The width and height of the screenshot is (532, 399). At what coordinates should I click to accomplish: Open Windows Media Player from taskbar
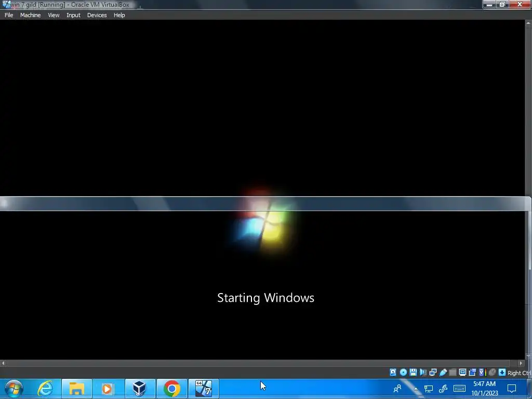click(107, 389)
